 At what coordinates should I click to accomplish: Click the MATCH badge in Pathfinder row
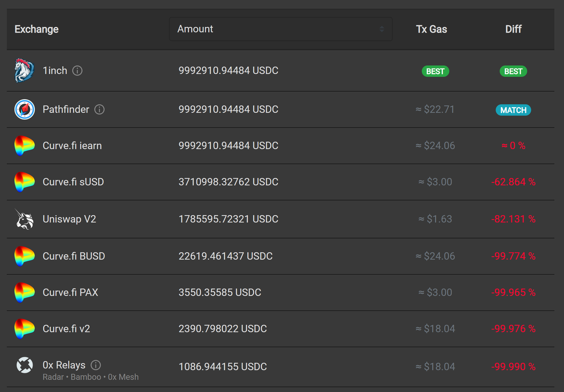point(513,110)
